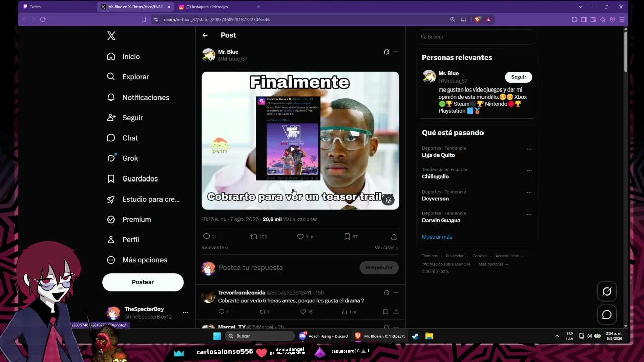Switch to the Instagram Mensajes tab
The height and width of the screenshot is (362, 644).
click(x=214, y=7)
